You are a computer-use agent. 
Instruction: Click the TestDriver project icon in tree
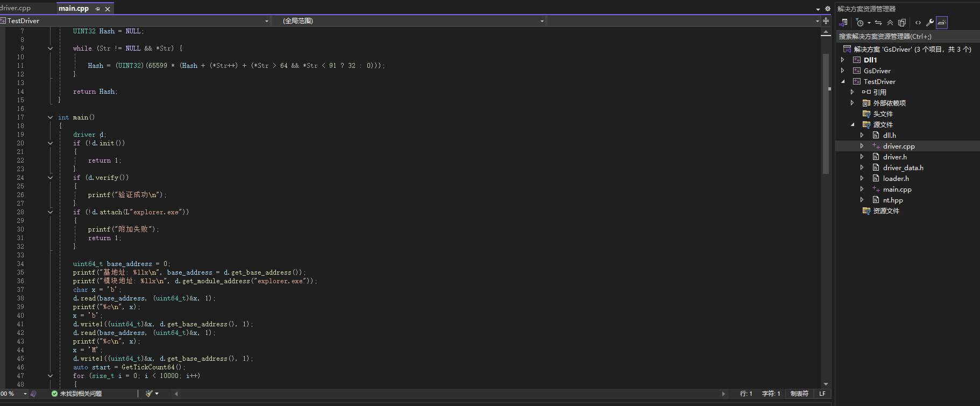coord(857,81)
